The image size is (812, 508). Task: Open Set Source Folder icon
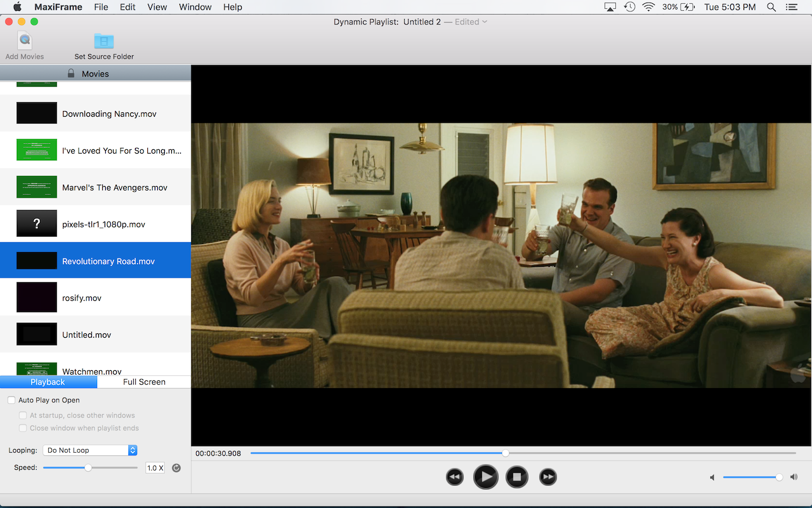coord(104,41)
